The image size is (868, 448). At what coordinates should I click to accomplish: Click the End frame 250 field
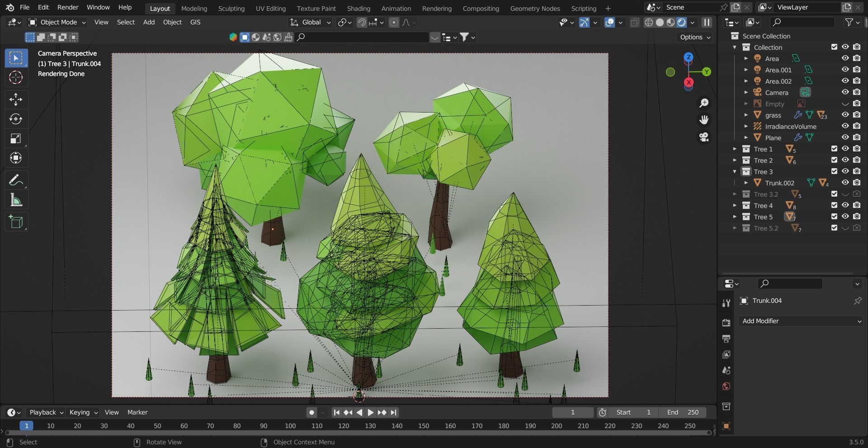pos(683,412)
